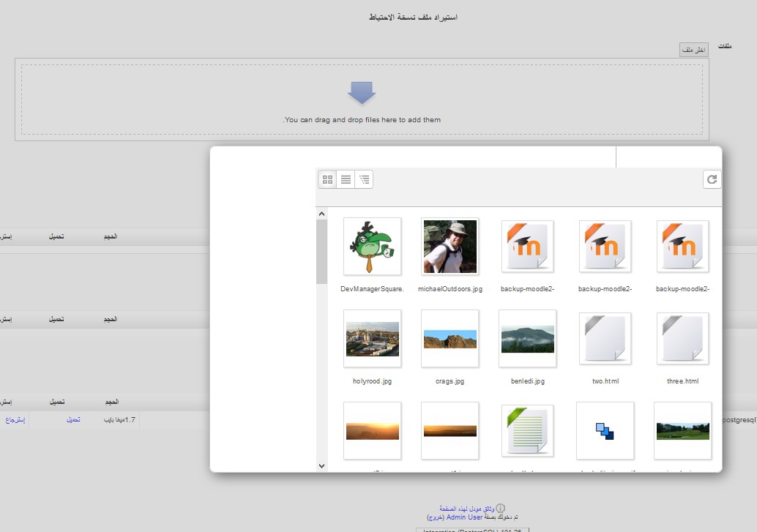Choose the green lawn landscape thumbnail
The image size is (757, 532).
click(682, 430)
